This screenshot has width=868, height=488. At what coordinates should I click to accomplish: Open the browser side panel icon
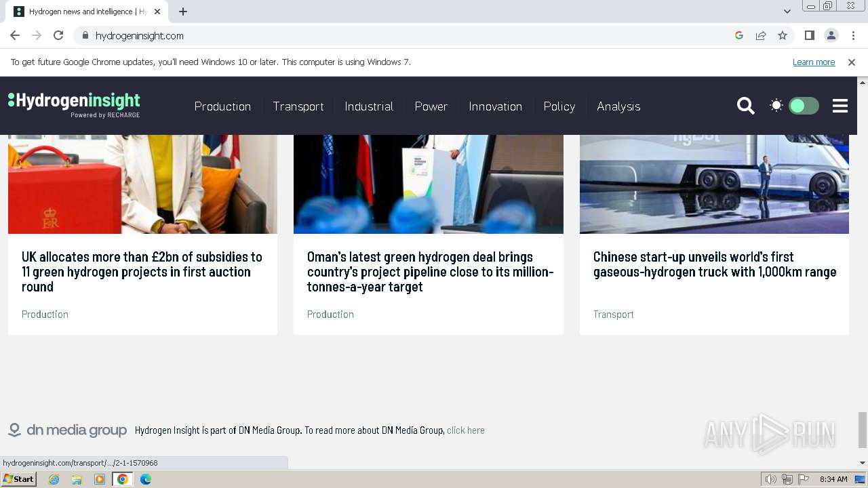click(x=809, y=35)
